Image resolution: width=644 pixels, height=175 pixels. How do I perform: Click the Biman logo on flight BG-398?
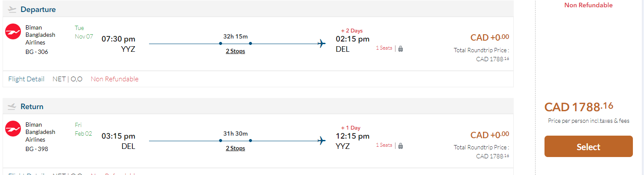(13, 129)
